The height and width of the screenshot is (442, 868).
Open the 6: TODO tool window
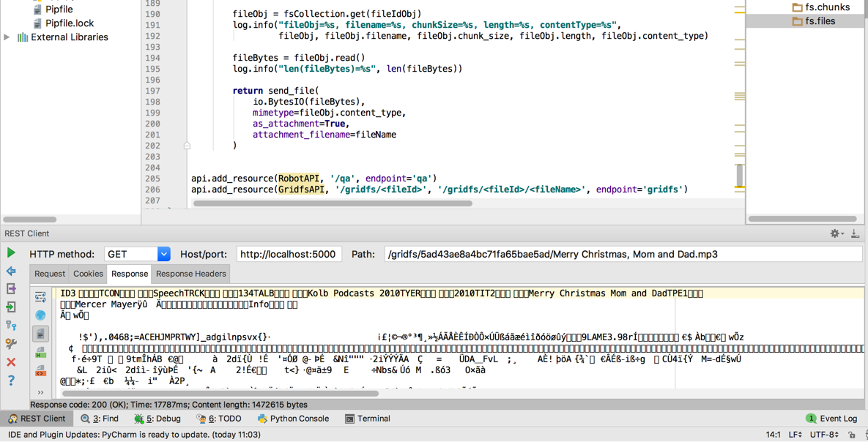pyautogui.click(x=219, y=419)
